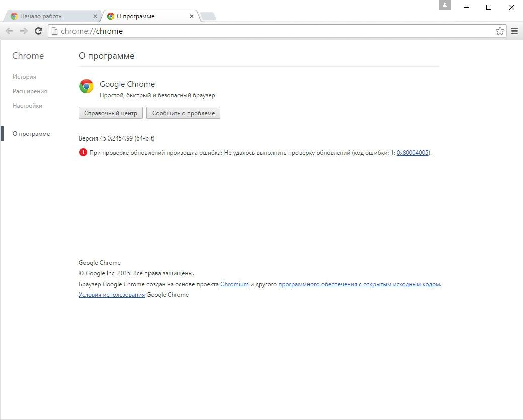The width and height of the screenshot is (523, 420).
Task: Click 'Простой, быстрый и безопасный браузер' tagline
Action: click(158, 95)
